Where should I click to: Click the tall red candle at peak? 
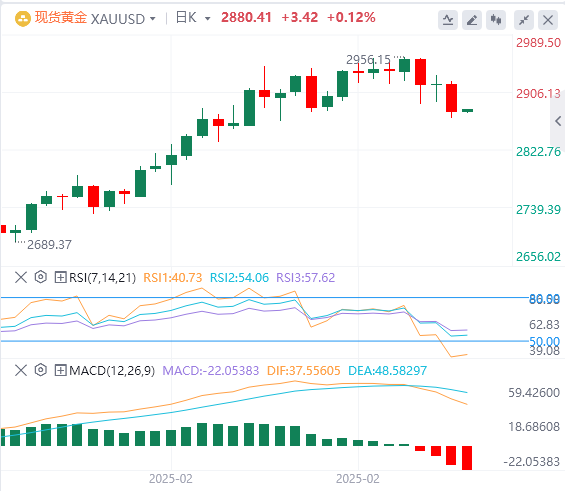[421, 72]
